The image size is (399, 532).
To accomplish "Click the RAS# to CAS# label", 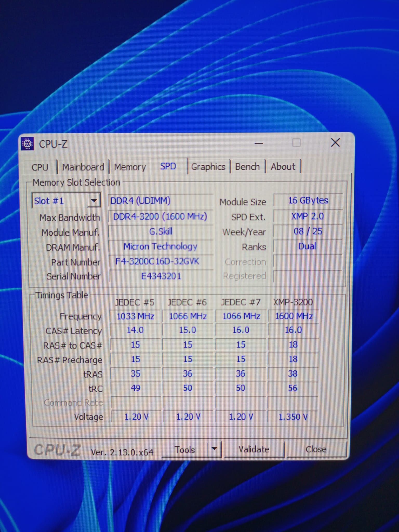I will pyautogui.click(x=73, y=345).
